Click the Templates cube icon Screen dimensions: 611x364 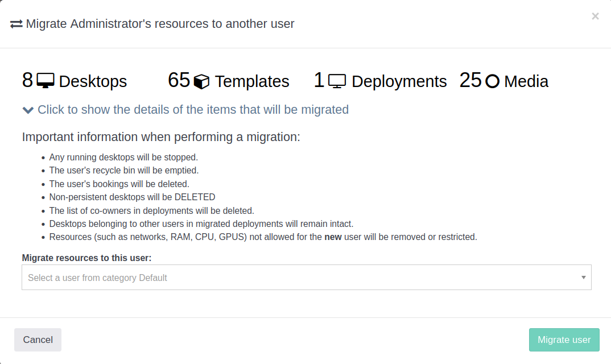click(x=201, y=82)
